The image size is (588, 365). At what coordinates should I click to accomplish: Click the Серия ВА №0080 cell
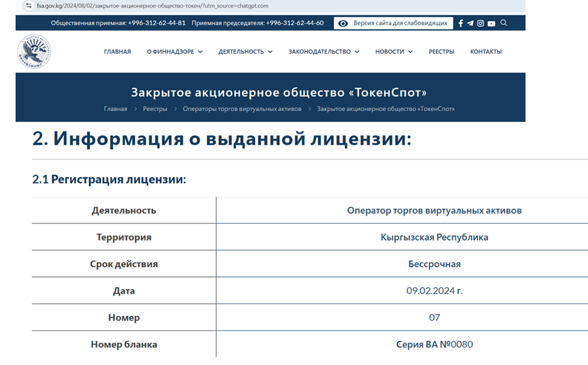pos(434,344)
